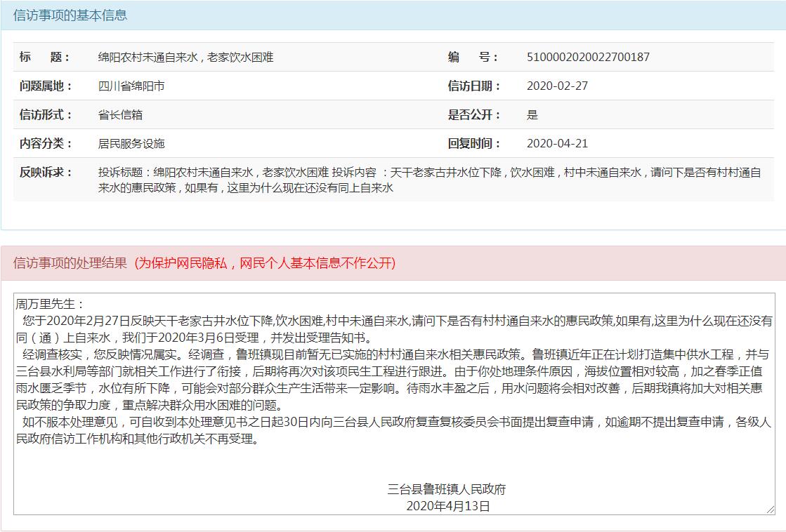Click the greeting 周万里先生 in the reply

click(50, 304)
